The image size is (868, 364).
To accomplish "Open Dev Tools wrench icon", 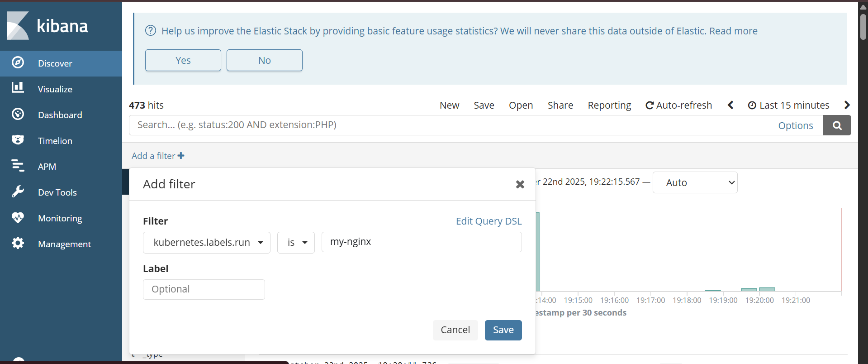I will point(18,192).
